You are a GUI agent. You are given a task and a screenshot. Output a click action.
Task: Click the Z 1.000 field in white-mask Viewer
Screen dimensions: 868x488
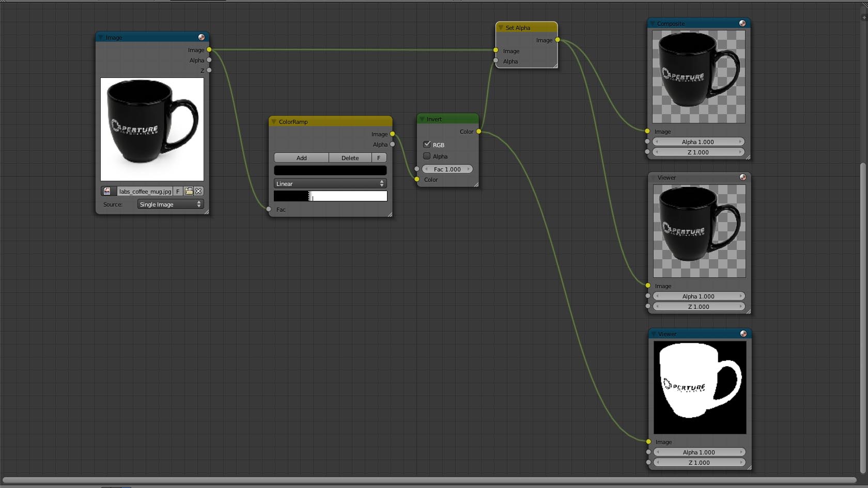[x=699, y=463]
